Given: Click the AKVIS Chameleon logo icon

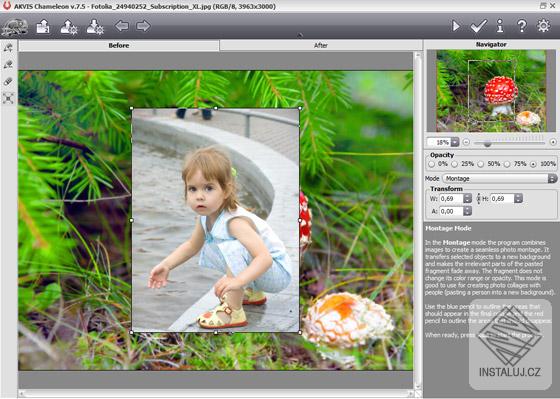Looking at the screenshot, I should 15,26.
